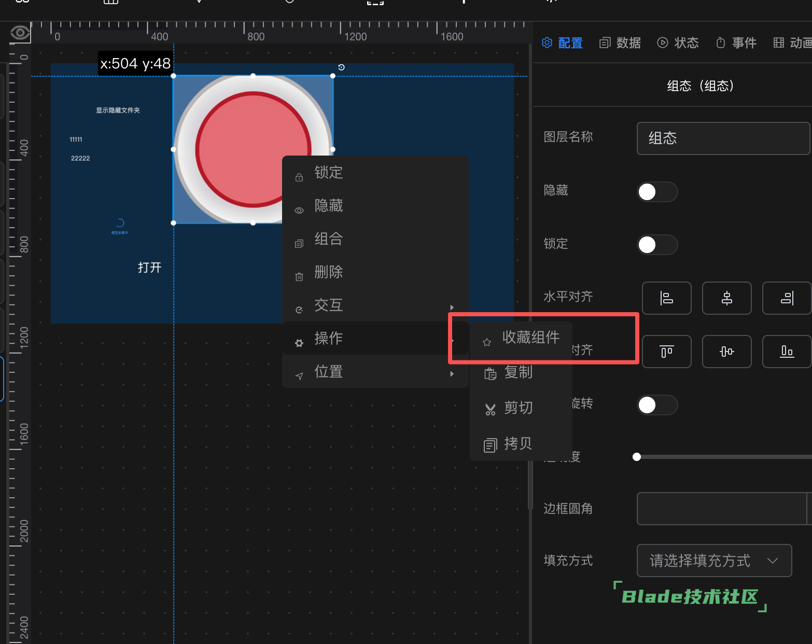This screenshot has height=644, width=812.
Task: Click the 图层名称 input field
Action: pyautogui.click(x=722, y=138)
